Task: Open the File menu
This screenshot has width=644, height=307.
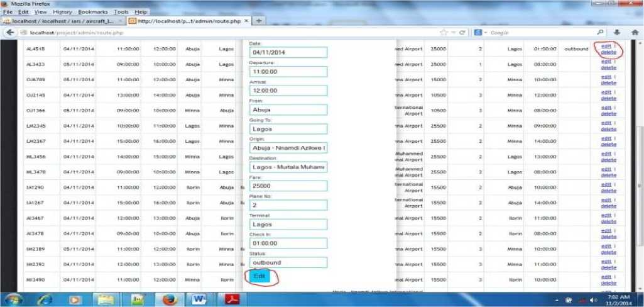Action: (8, 13)
